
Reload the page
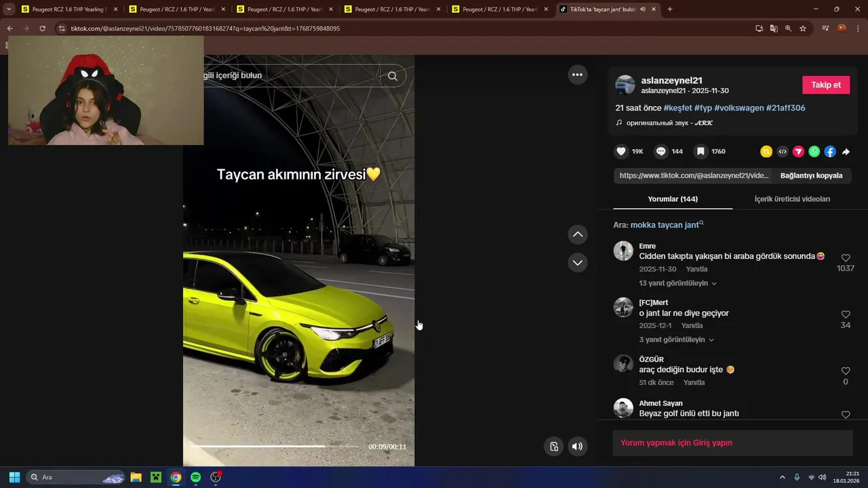[x=42, y=28]
